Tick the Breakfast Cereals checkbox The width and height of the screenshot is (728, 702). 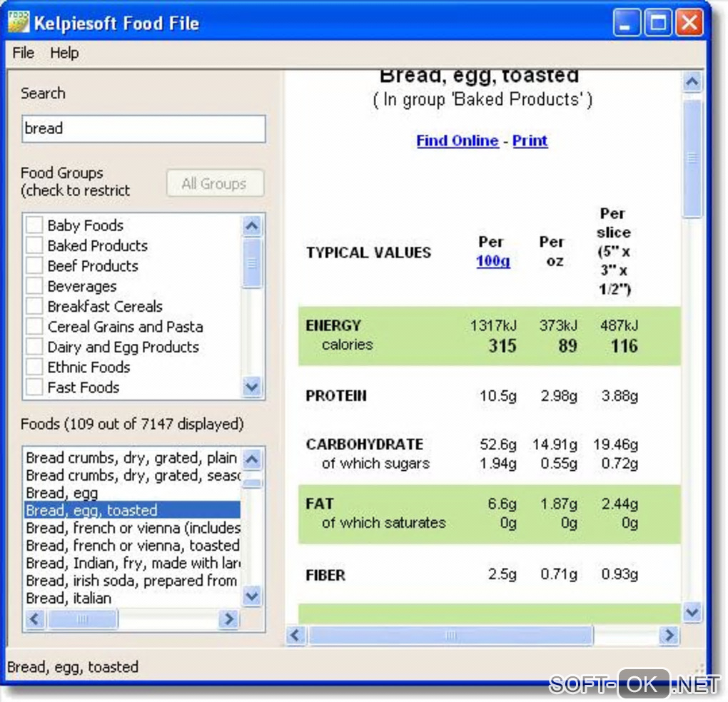pos(34,306)
